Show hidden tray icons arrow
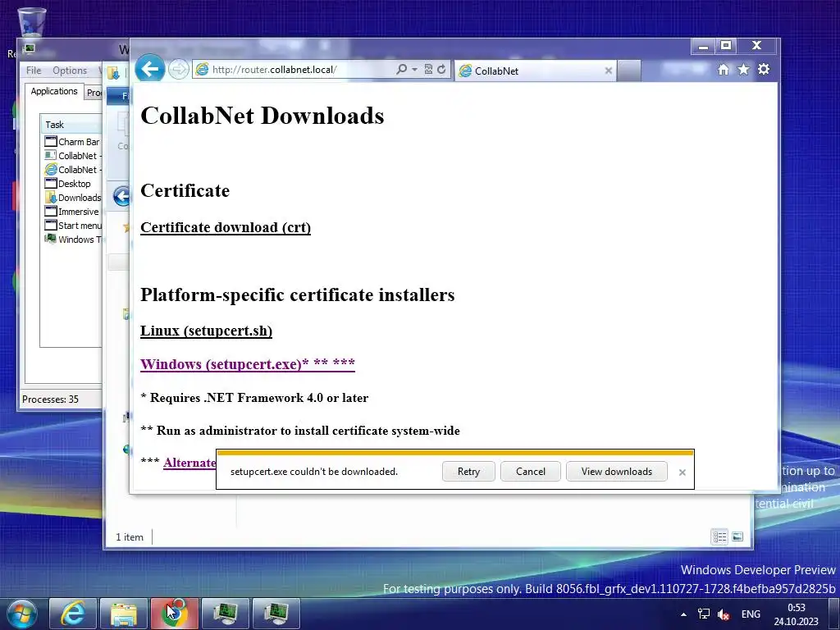The image size is (840, 630). tap(683, 614)
